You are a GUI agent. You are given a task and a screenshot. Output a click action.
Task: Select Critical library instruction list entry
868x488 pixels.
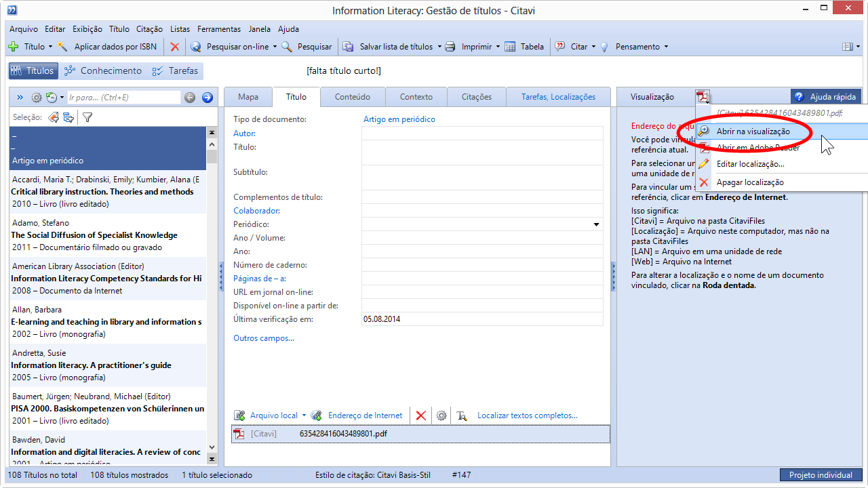pyautogui.click(x=108, y=192)
